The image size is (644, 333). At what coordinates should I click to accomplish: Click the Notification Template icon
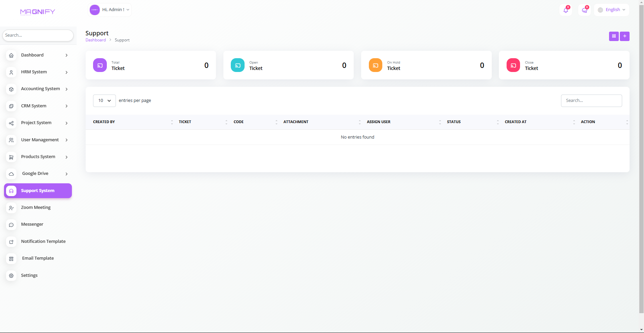(x=11, y=242)
